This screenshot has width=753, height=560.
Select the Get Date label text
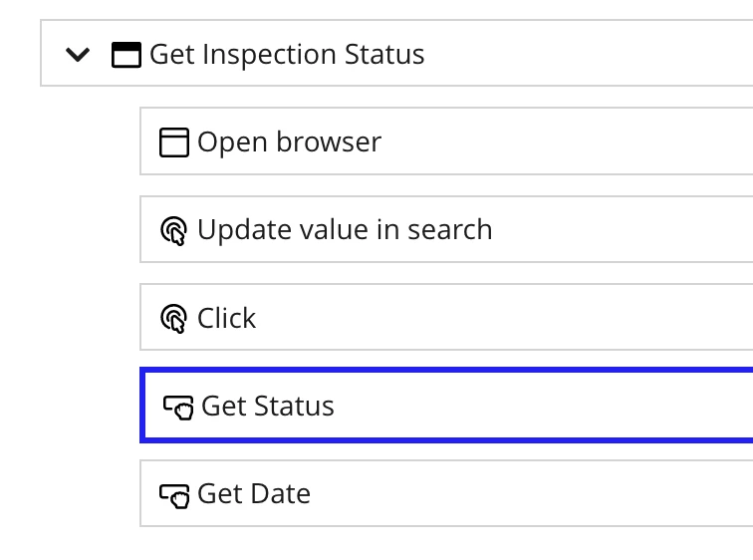(x=254, y=493)
